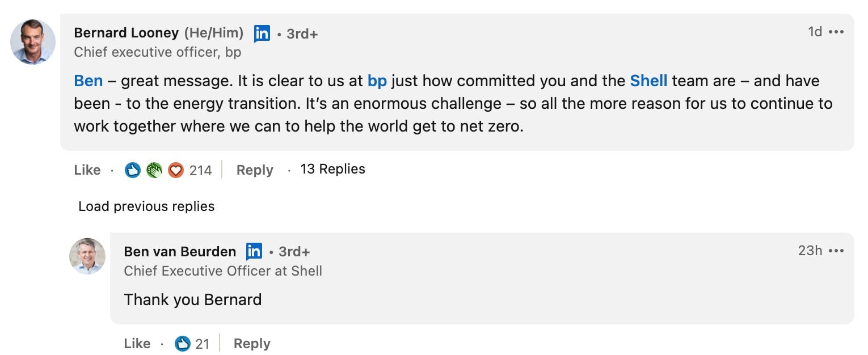This screenshot has width=868, height=355.
Task: Expand the 13 Replies thread
Action: pos(332,169)
